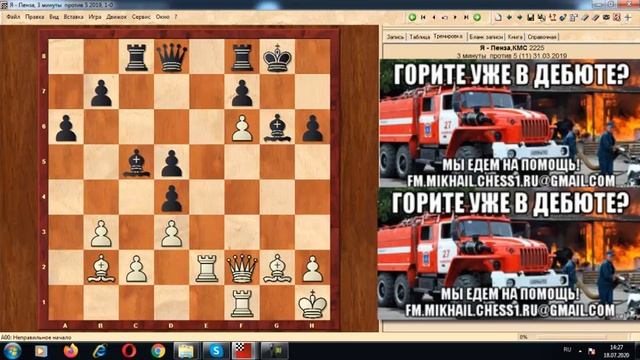Switch to the Бланк записи tab
The height and width of the screenshot is (360, 640).
point(486,37)
